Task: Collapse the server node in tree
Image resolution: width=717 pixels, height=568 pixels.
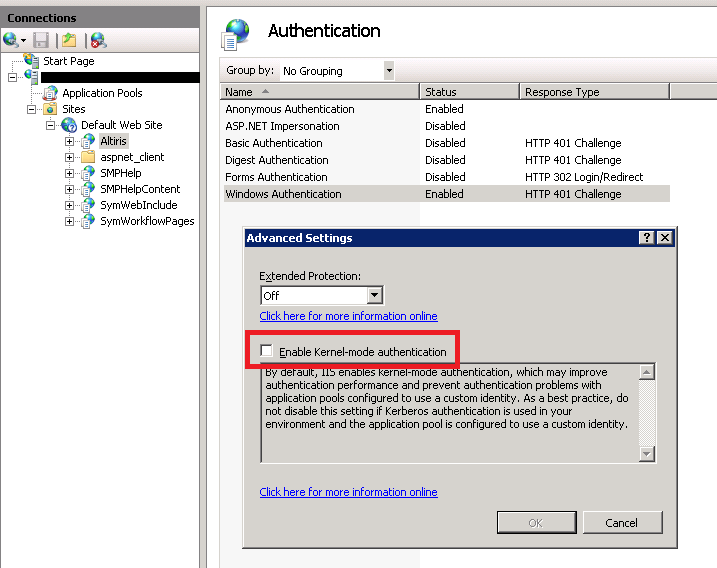Action: pyautogui.click(x=12, y=77)
